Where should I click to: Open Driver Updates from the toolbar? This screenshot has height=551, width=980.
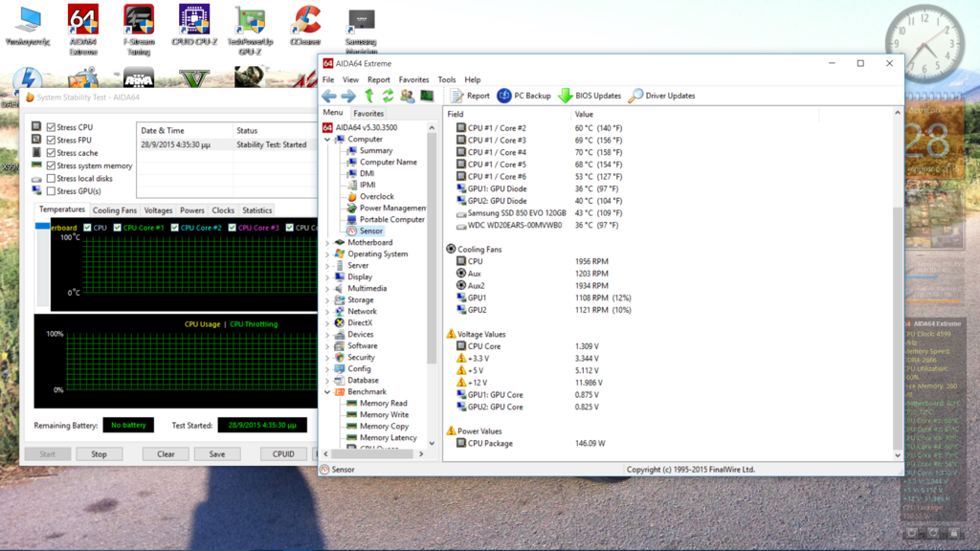[x=661, y=96]
